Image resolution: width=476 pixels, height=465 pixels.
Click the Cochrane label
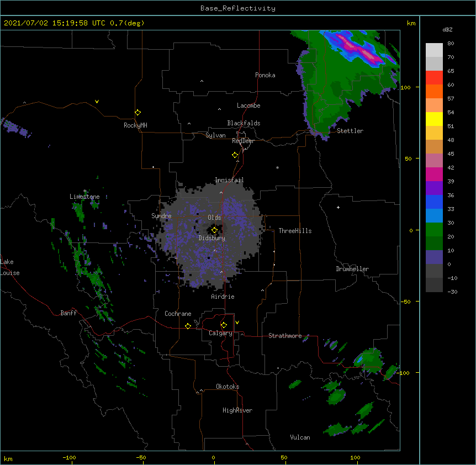(178, 314)
